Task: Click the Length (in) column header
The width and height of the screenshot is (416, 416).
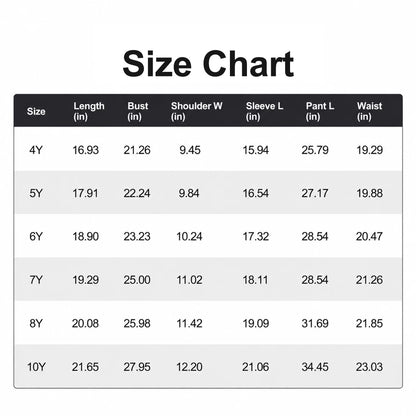Action: (x=89, y=111)
